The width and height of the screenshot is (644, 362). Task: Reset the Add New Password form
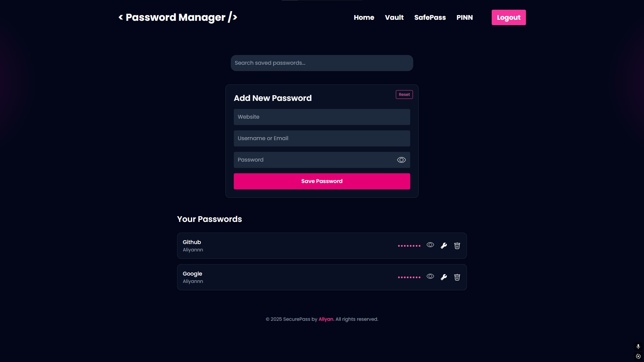pos(404,95)
